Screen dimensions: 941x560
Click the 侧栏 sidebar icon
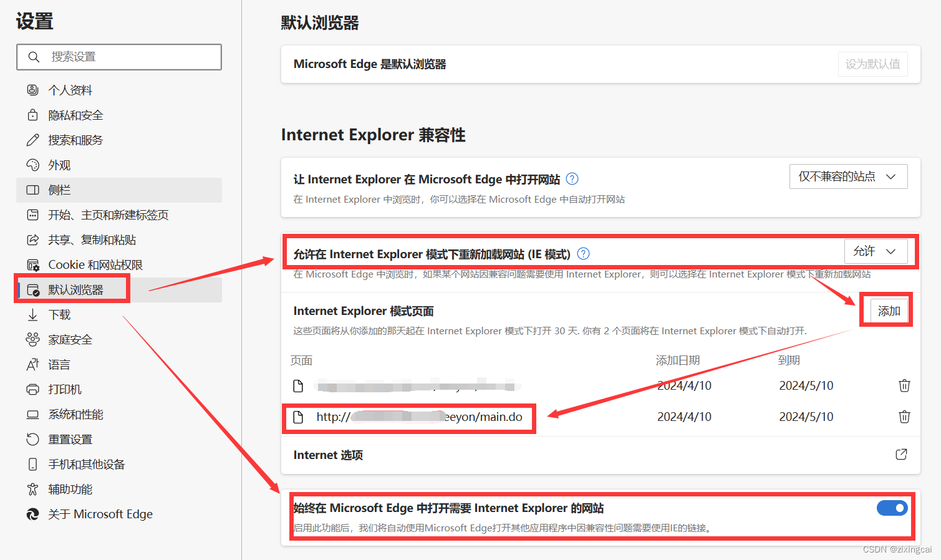point(32,190)
